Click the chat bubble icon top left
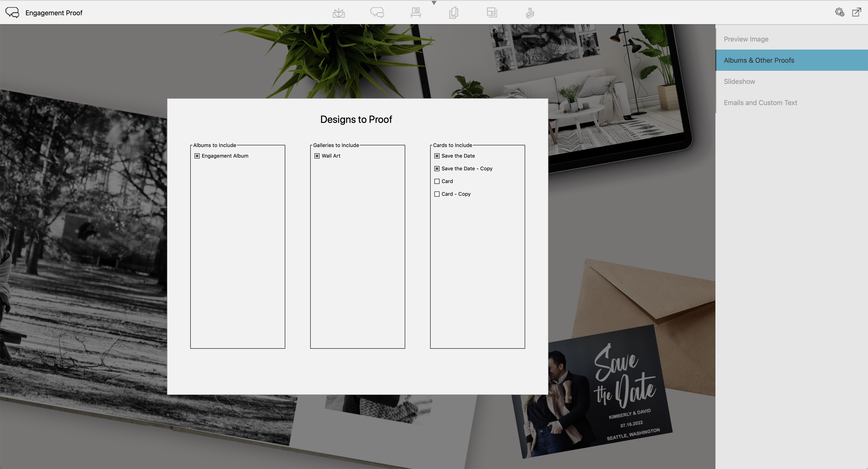The width and height of the screenshot is (868, 469). (12, 12)
